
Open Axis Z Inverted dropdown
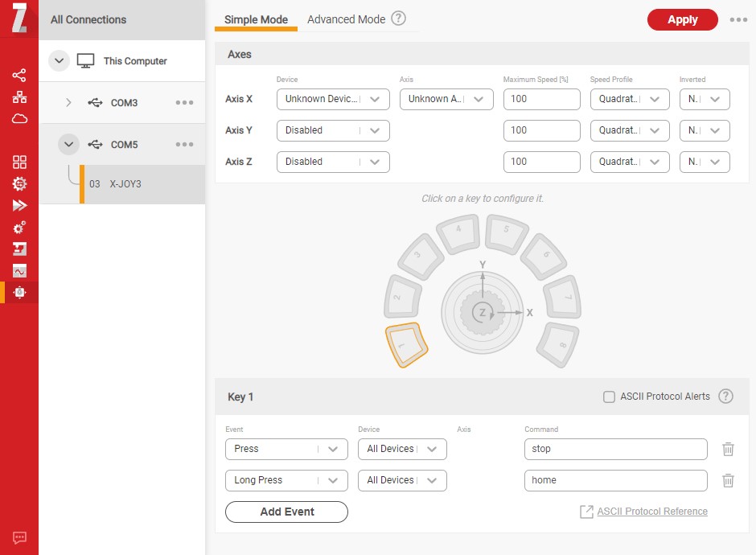coord(705,162)
